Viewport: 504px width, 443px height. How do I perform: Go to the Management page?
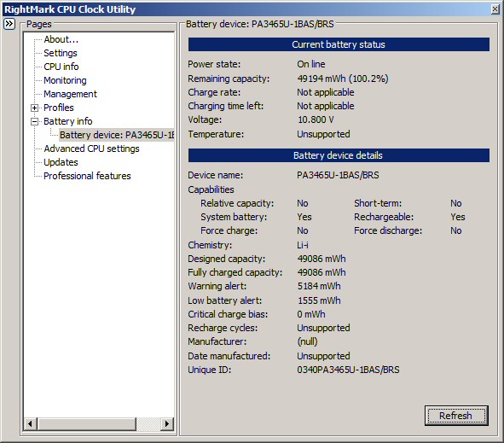(x=70, y=94)
